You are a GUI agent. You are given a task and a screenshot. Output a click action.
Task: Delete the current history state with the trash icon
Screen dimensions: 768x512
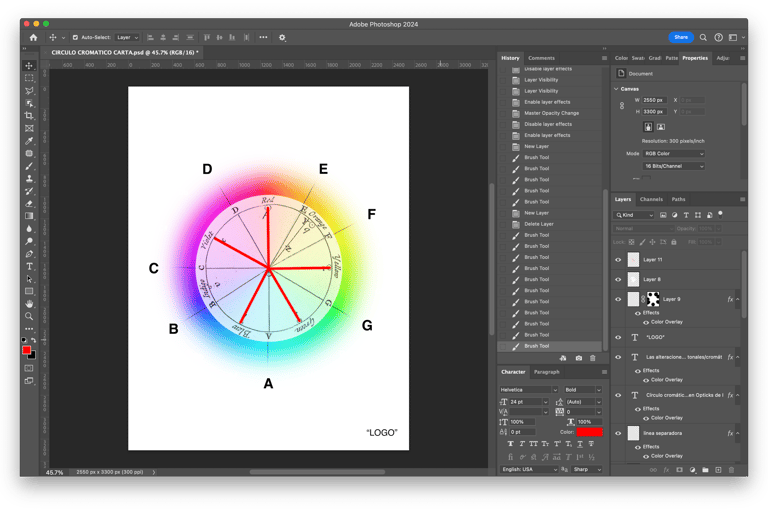592,358
